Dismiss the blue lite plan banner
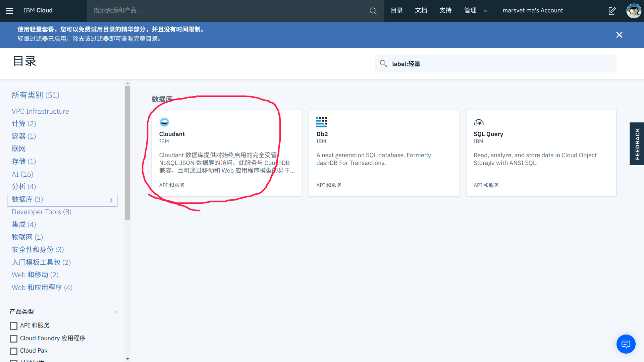 [619, 35]
